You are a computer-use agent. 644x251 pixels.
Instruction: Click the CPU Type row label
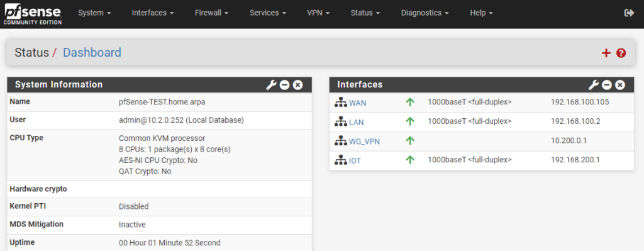coord(26,138)
